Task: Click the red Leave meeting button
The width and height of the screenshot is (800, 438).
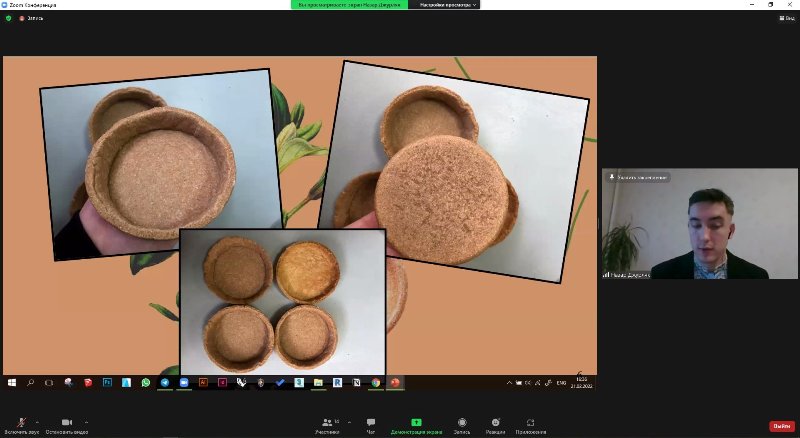Action: point(781,426)
